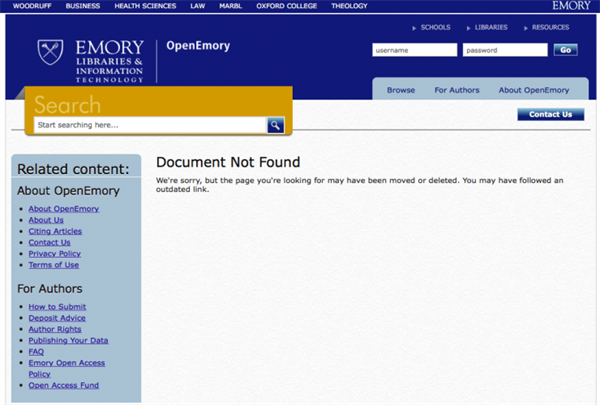Expand the Schools dropdown arrow
The image size is (600, 405).
[x=414, y=28]
